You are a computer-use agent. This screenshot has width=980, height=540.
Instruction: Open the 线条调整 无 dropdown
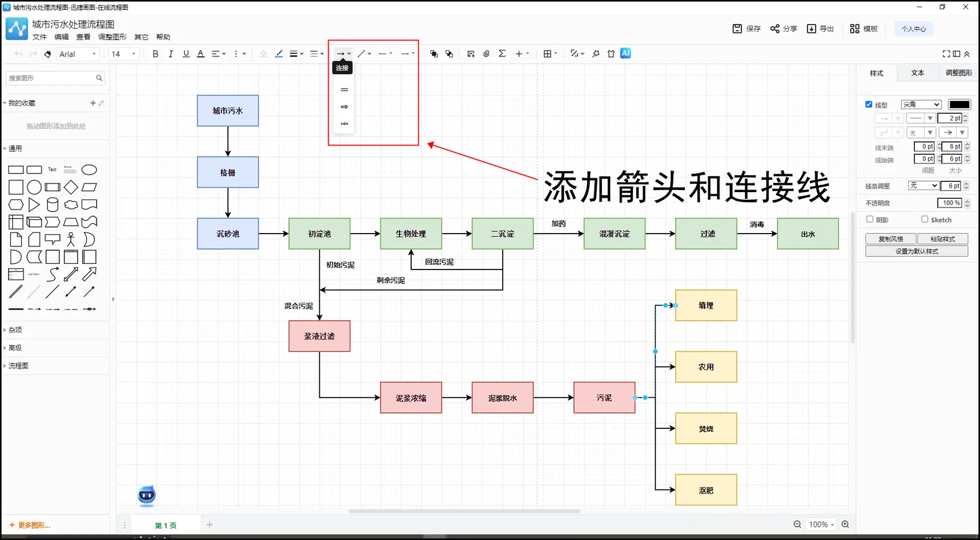923,186
